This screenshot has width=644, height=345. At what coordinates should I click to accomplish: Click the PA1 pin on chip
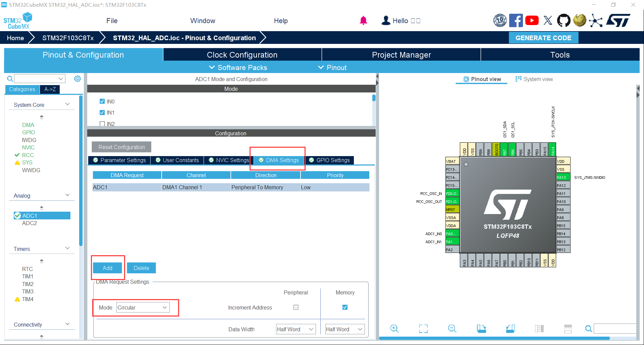pos(452,241)
